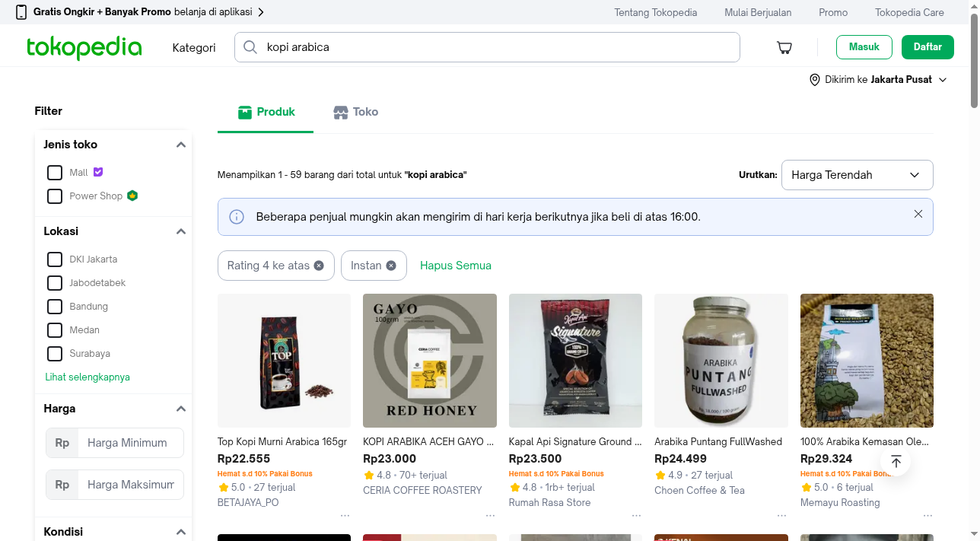Screen dimensions: 980x541
Task: Click the search magnifier icon
Action: pos(250,47)
